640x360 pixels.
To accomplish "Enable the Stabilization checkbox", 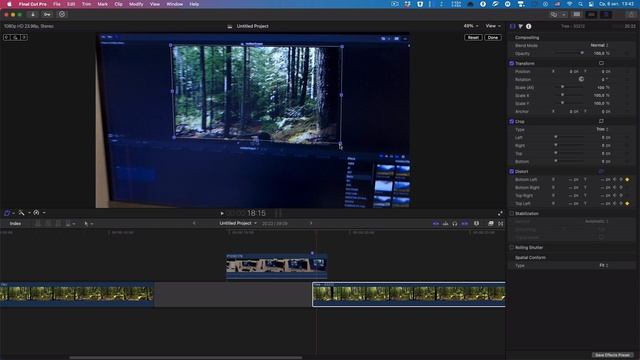I will tap(511, 213).
